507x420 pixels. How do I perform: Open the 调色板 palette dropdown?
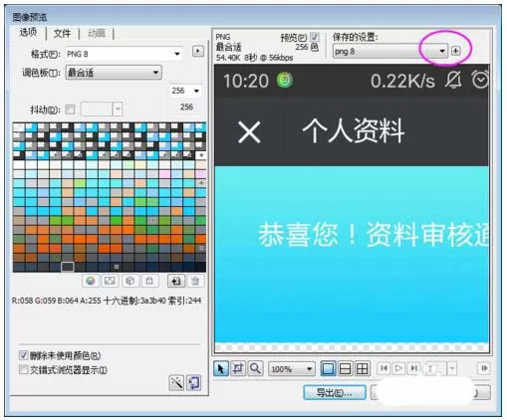(x=114, y=73)
